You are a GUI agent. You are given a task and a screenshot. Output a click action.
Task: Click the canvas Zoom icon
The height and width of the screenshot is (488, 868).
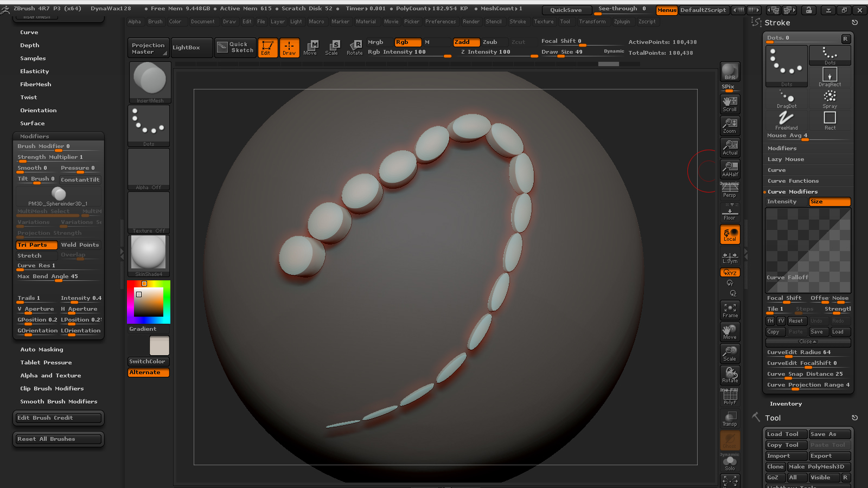point(730,126)
